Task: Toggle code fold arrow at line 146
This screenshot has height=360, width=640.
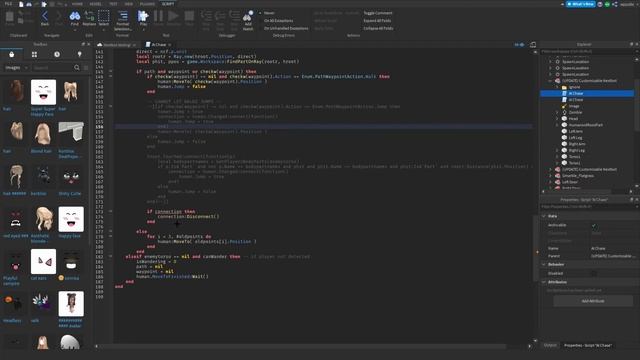Action: point(110,76)
